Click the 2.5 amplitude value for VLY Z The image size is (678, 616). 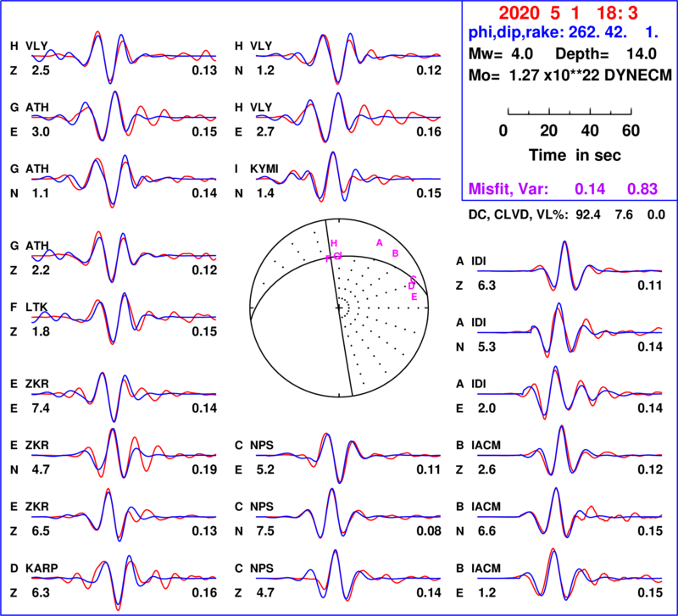coord(41,70)
